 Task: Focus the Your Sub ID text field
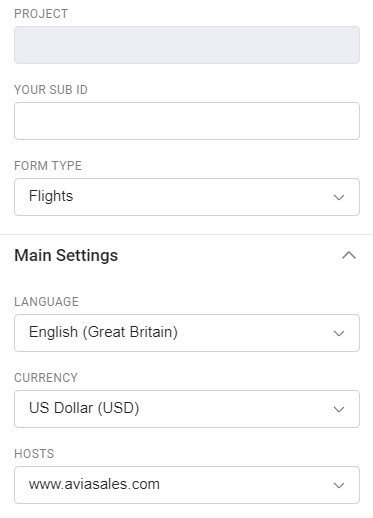coord(187,121)
